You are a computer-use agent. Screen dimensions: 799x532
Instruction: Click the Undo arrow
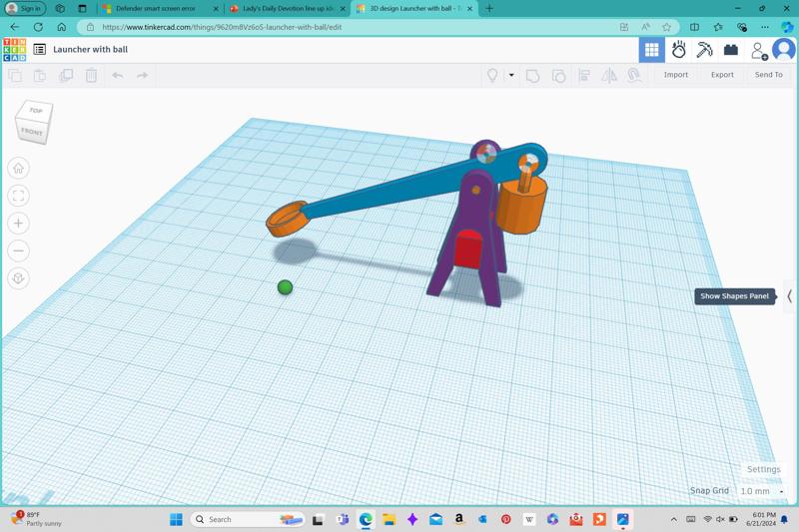pos(118,75)
